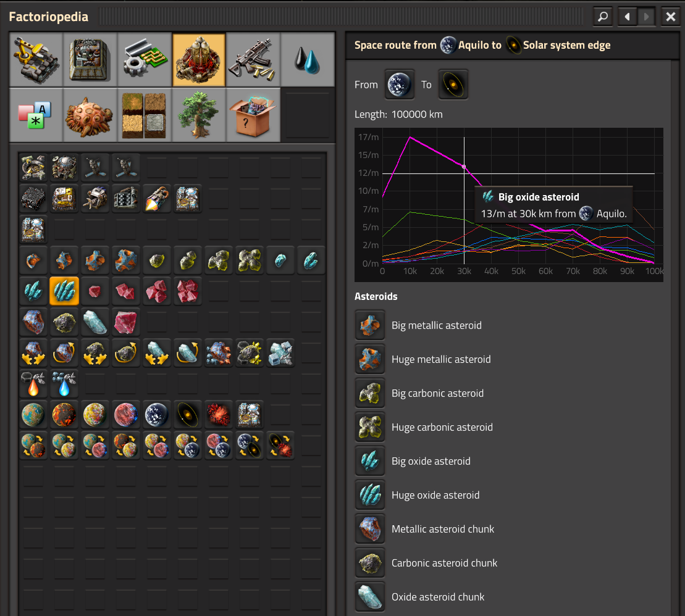685x616 pixels.
Task: Select the promethium asteroid chunk grid icon
Action: [126, 322]
